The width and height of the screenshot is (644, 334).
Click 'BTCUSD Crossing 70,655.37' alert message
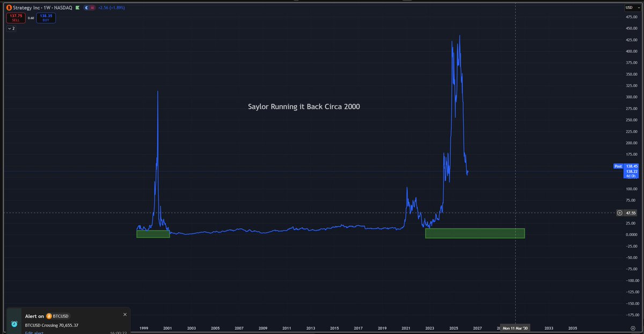[x=52, y=325]
